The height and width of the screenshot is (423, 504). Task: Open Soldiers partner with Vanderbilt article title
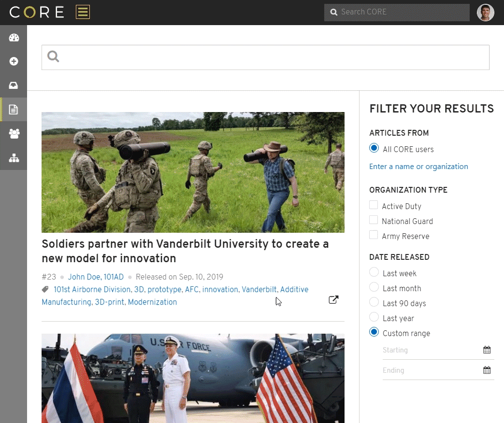[x=185, y=251]
